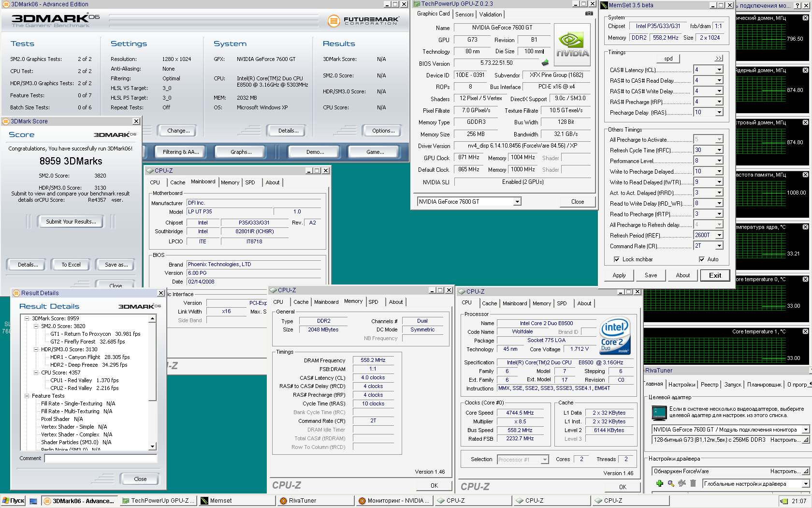Open the Запуск tab in RivaTuner
Screen dimensions: 812x508
pyautogui.click(x=733, y=385)
